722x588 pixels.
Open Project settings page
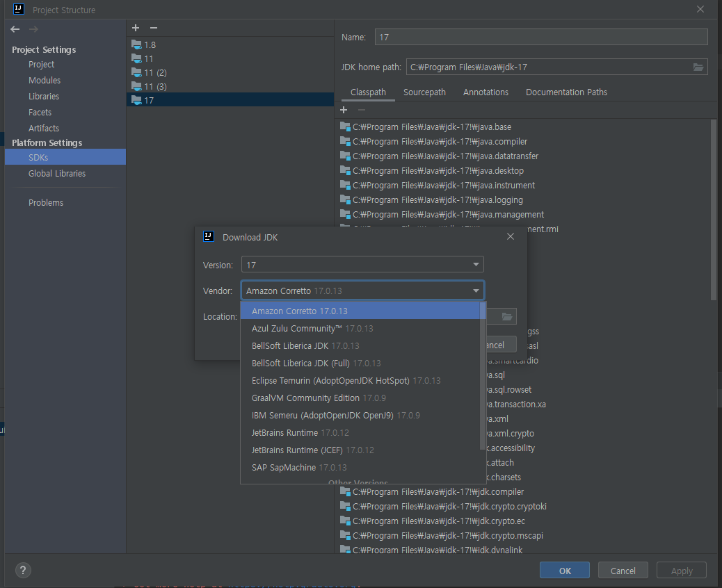pyautogui.click(x=65, y=65)
